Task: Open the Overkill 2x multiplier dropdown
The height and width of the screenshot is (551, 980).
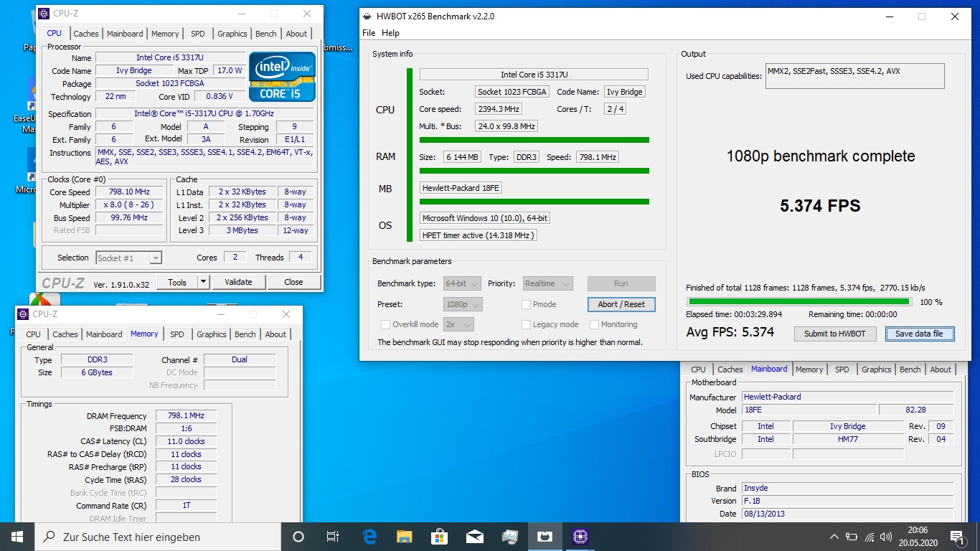Action: point(458,324)
